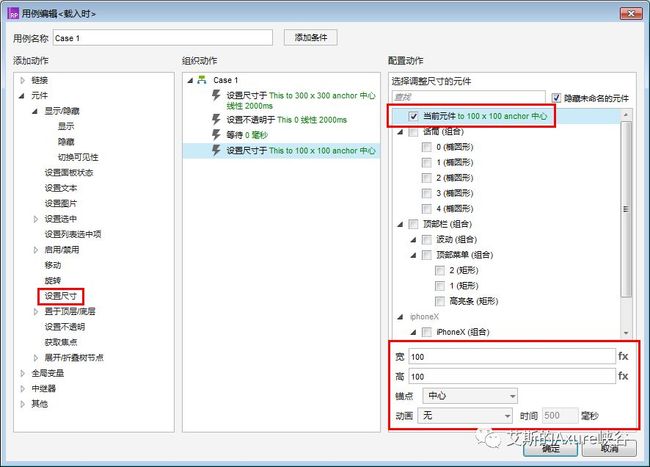
Task: Collapse Case 1 in organize actions
Action: click(x=190, y=80)
